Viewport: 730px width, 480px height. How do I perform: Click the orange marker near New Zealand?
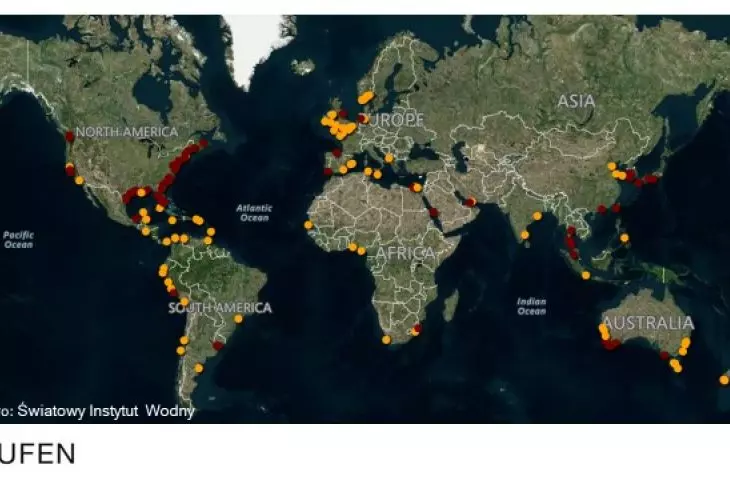pyautogui.click(x=723, y=380)
